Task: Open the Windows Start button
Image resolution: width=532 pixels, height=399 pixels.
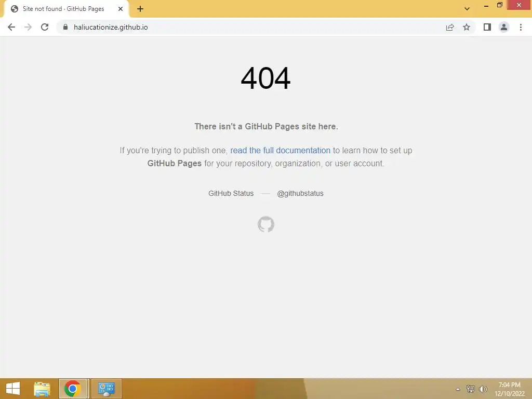Action: point(13,389)
